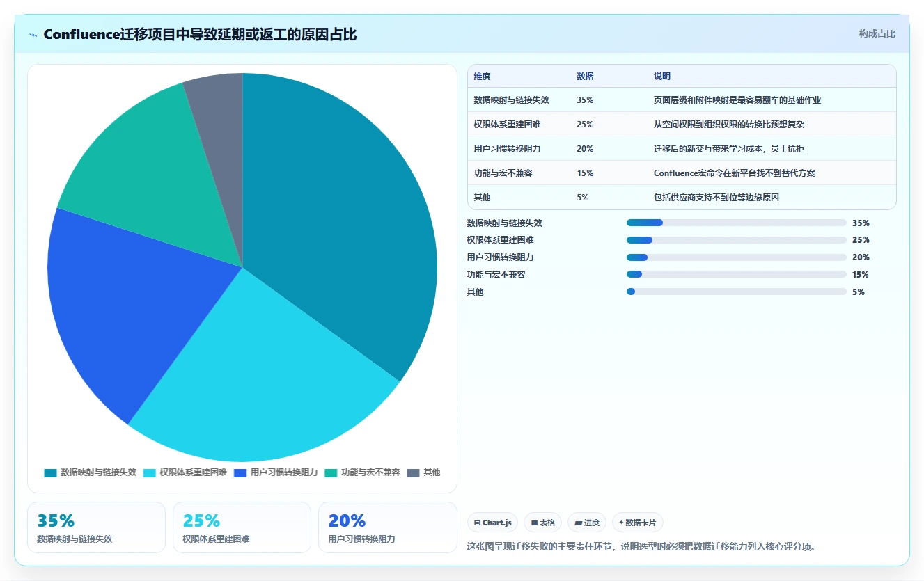
Task: Click 用户习惯转换阻力 label in the progress list
Action: click(x=500, y=257)
